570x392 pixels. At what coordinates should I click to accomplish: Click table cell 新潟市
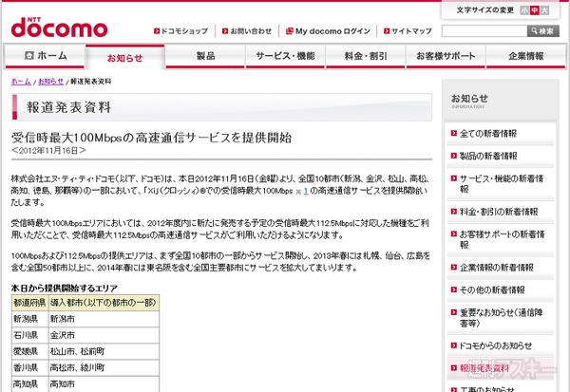tap(104, 319)
